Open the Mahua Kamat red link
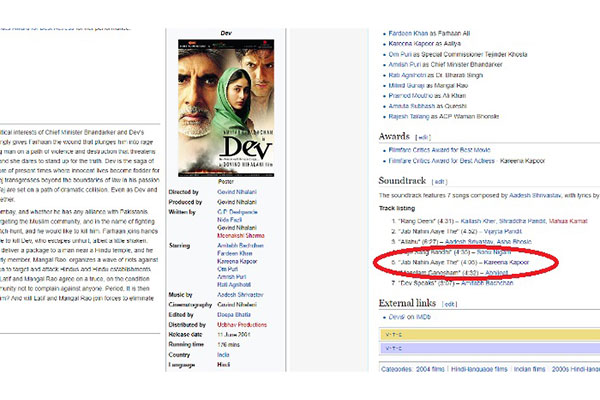Screen dimensions: 600x400 pos(568,221)
